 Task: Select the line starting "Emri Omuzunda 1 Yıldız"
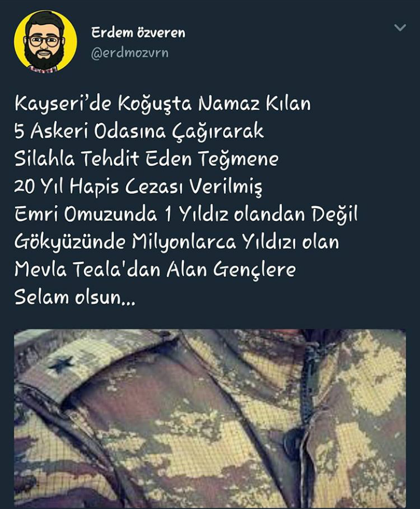[186, 214]
